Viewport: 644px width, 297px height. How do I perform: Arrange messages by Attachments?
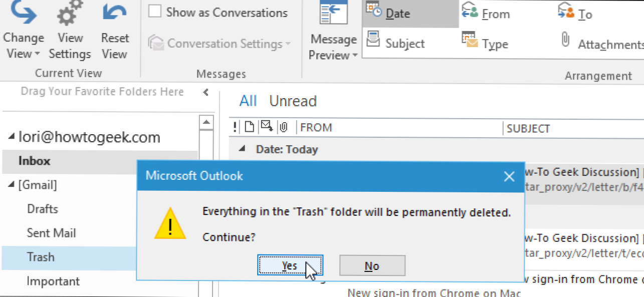click(601, 43)
